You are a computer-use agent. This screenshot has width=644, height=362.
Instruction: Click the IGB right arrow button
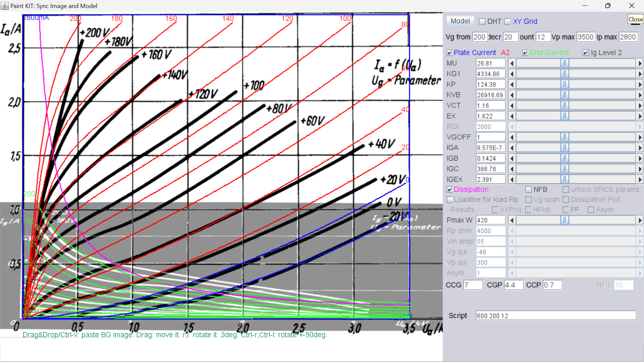(640, 159)
